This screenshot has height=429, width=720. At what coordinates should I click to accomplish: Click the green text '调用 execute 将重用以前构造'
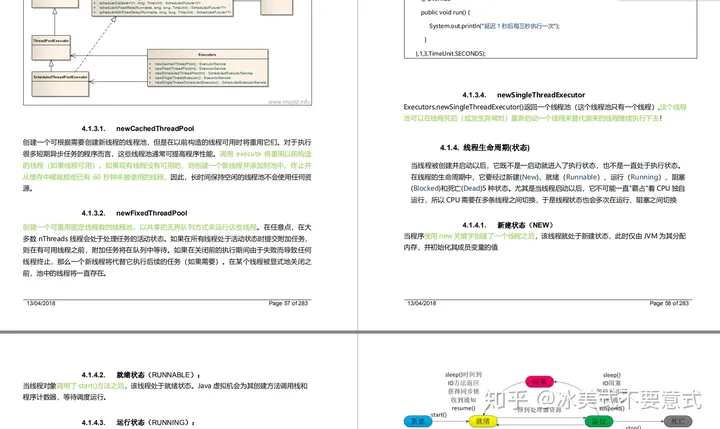click(x=265, y=154)
